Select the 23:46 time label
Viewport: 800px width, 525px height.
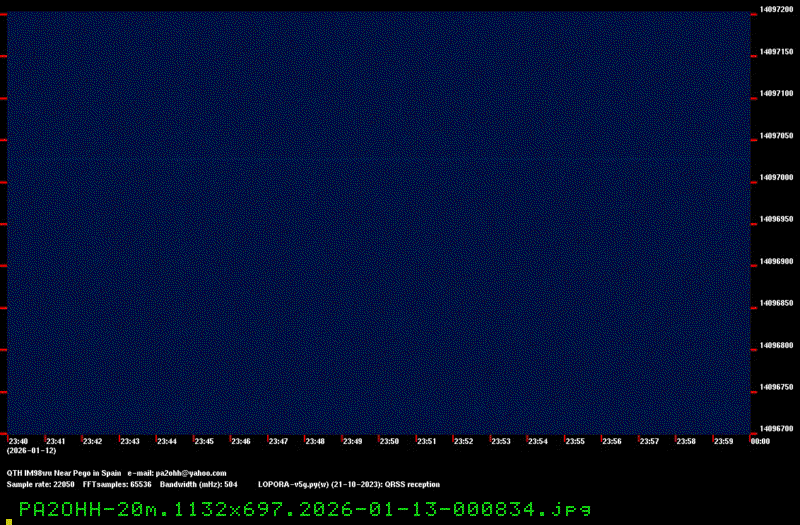(x=241, y=441)
